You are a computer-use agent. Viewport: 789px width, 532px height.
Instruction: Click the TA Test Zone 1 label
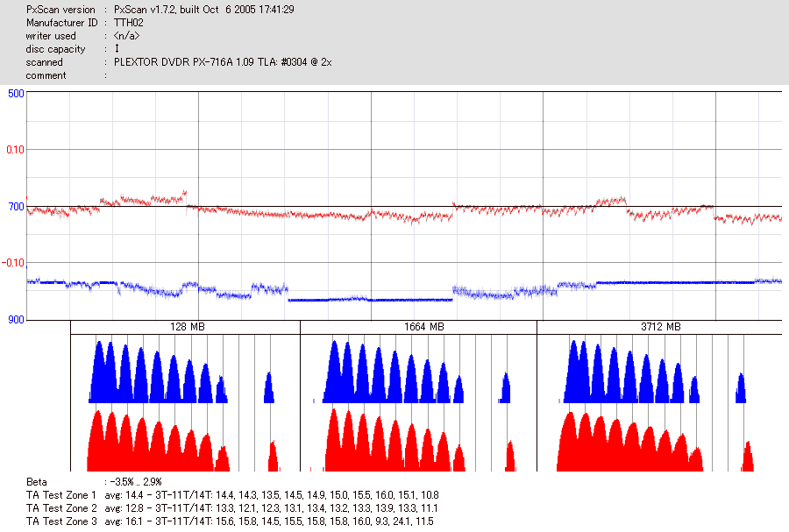60,495
